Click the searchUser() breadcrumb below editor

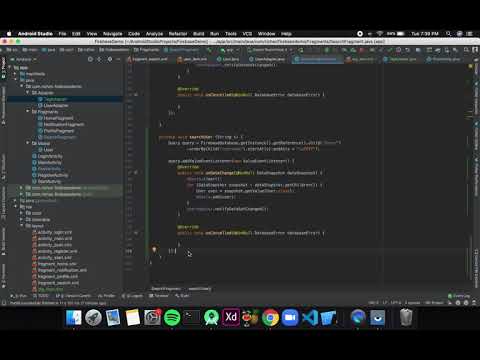(x=200, y=289)
